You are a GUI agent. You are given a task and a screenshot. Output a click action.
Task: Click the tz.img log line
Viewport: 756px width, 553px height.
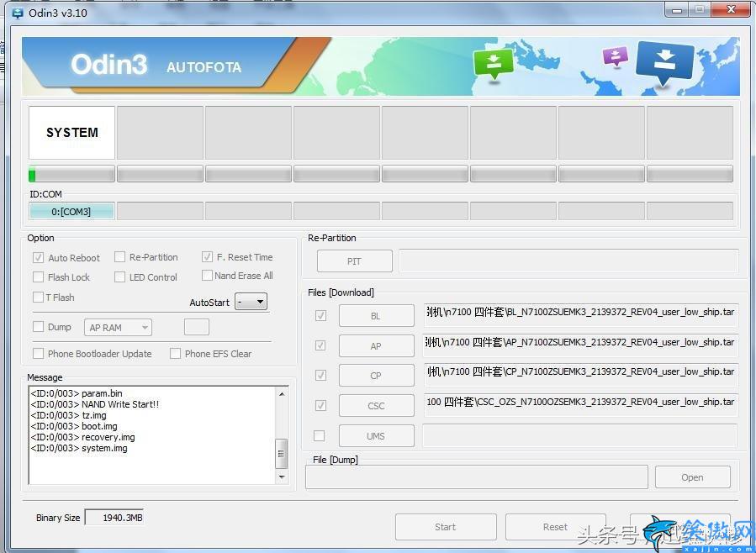[68, 415]
